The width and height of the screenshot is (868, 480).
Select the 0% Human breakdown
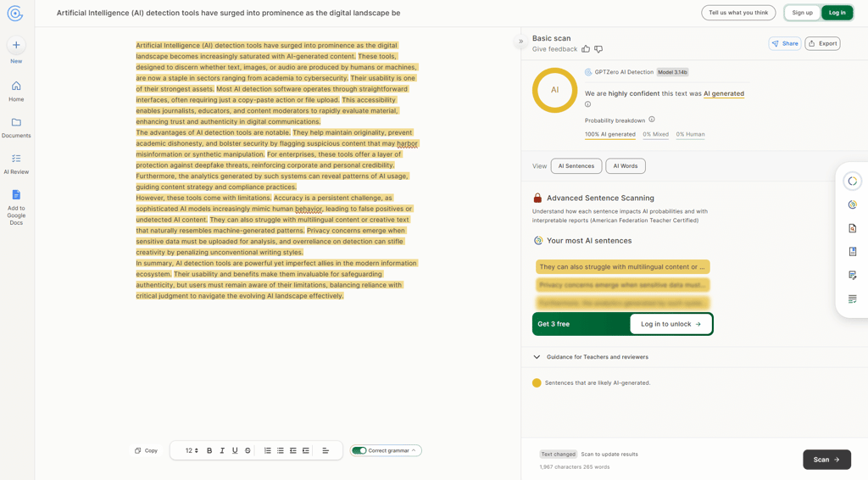(690, 135)
